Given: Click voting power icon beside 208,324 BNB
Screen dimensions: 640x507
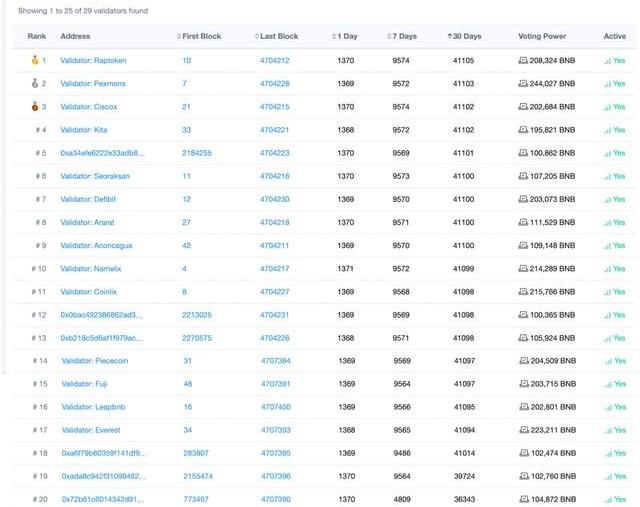Looking at the screenshot, I should point(523,60).
